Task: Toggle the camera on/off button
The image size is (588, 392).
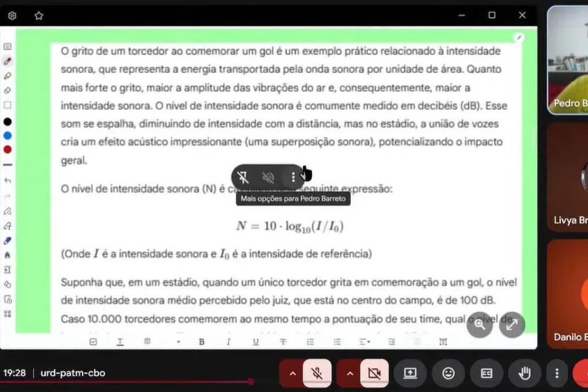Action: pos(374,373)
